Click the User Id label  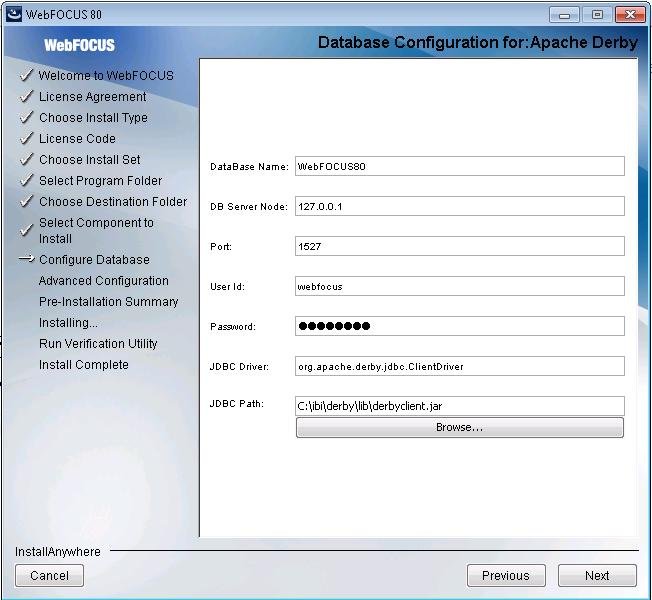(227, 286)
